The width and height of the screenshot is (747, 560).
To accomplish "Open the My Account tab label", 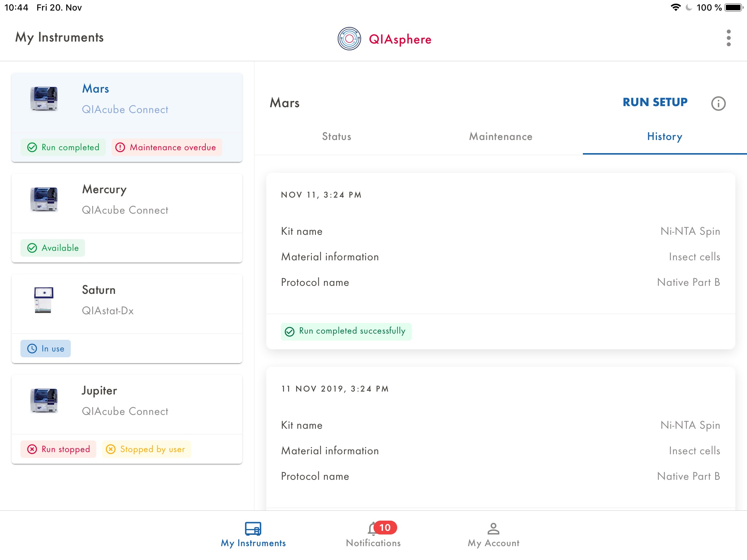I will click(x=494, y=543).
